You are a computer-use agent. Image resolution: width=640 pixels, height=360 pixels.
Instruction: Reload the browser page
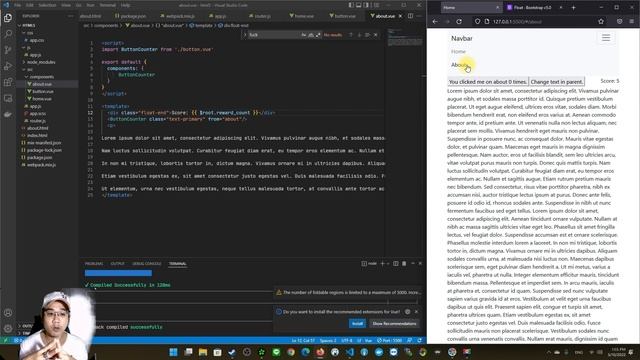(459, 21)
